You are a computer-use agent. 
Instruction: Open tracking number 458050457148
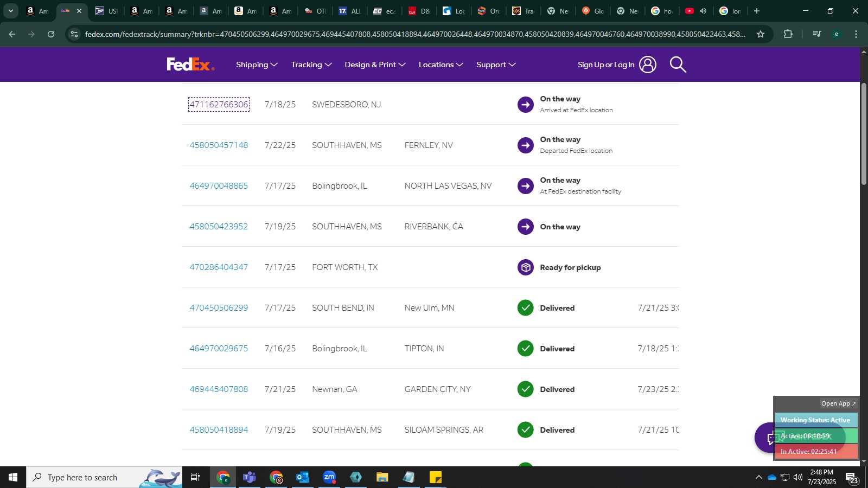coord(219,145)
